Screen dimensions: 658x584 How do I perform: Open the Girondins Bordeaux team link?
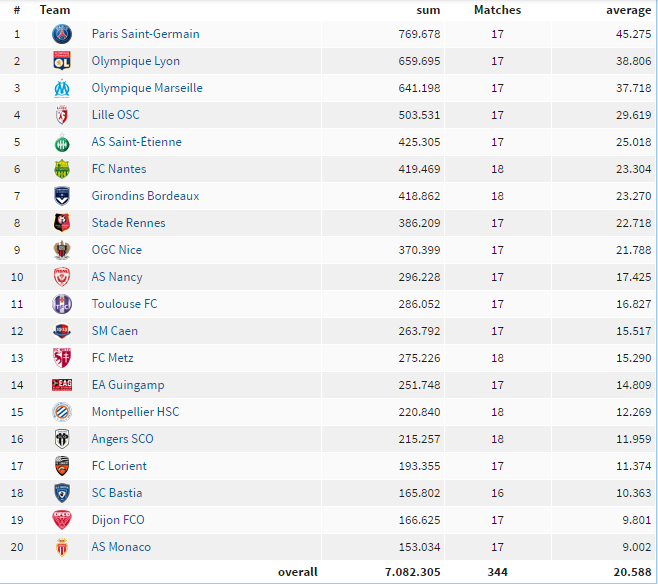coord(145,196)
